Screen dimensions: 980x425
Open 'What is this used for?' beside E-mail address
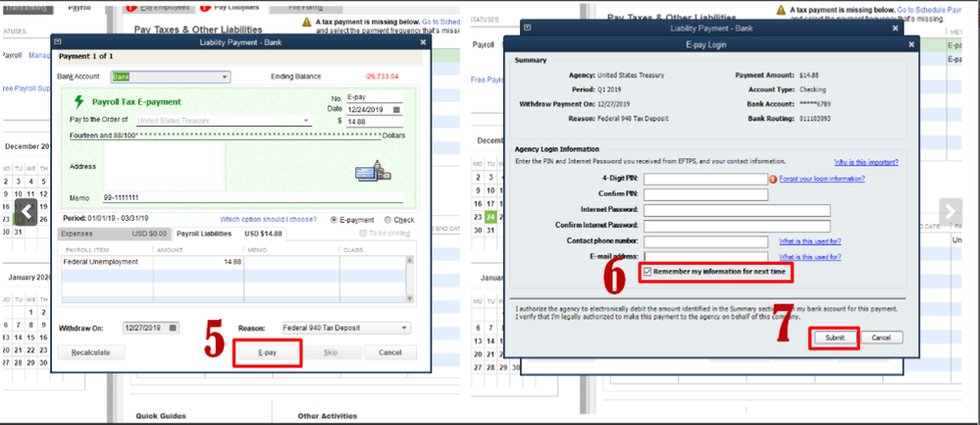coord(809,257)
